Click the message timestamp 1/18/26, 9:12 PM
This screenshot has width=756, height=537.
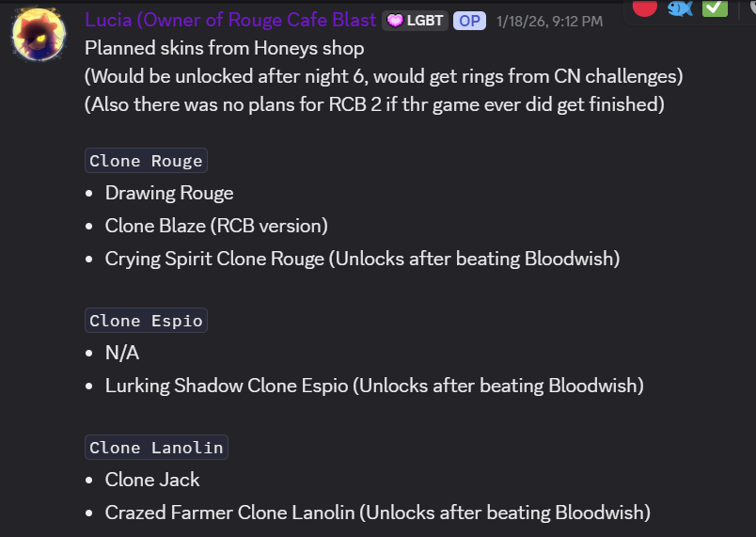[x=549, y=21]
